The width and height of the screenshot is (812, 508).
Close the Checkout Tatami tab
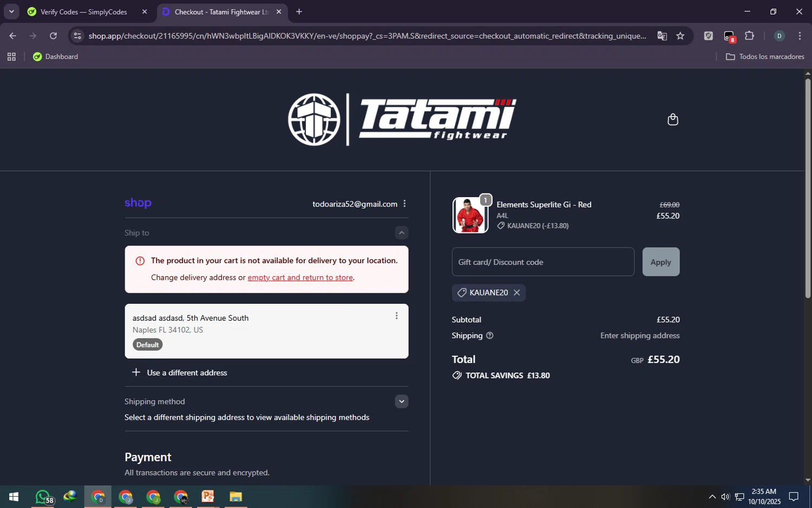point(278,12)
